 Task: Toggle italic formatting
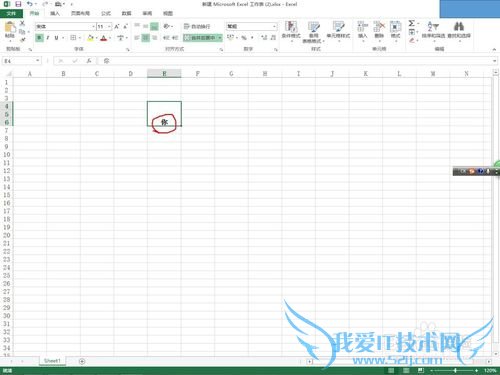point(48,38)
